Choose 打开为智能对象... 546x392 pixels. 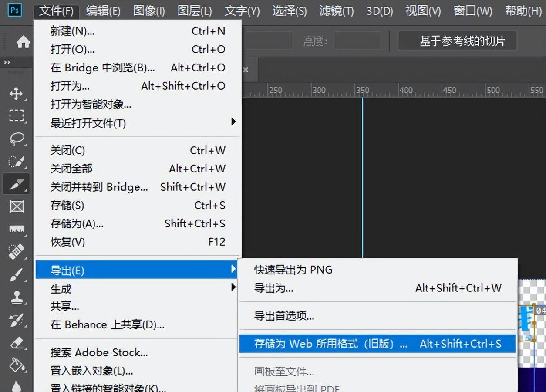pyautogui.click(x=138, y=104)
